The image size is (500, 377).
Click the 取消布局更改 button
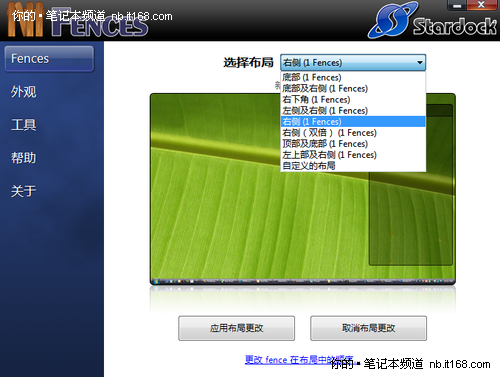368,328
